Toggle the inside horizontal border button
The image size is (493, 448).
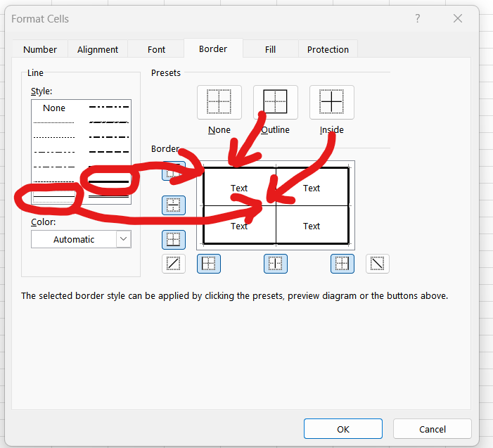(174, 205)
